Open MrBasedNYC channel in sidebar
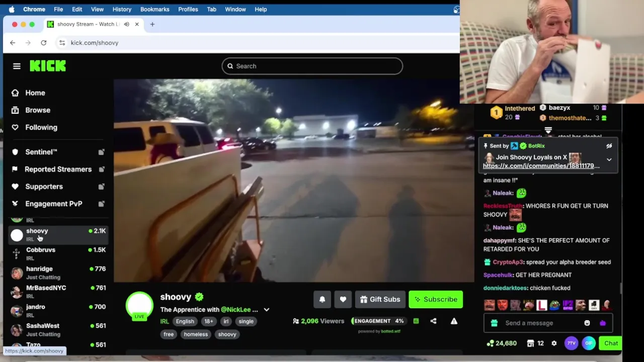The width and height of the screenshot is (644, 362). [57, 292]
